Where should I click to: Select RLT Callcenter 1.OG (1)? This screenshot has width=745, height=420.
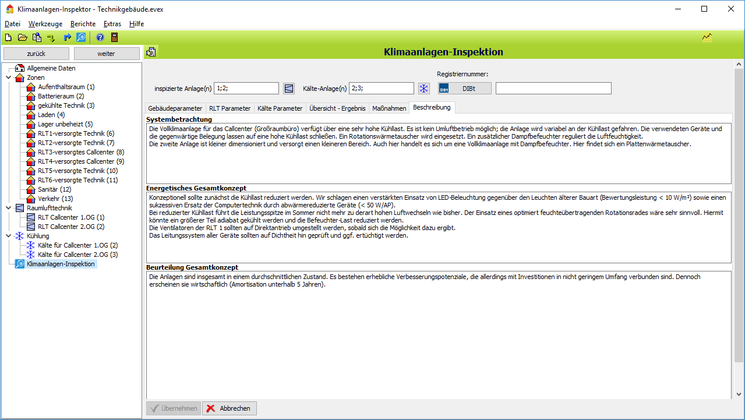click(x=71, y=217)
